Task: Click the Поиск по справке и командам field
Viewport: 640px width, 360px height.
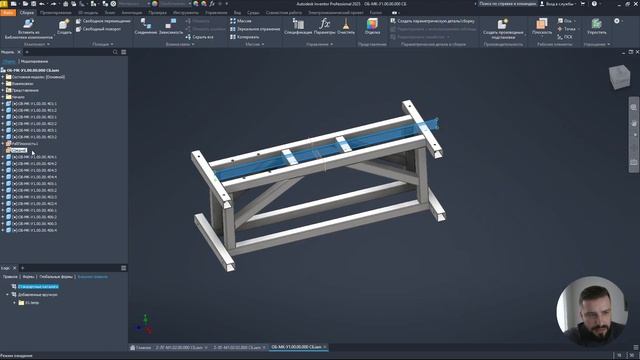Action: click(x=507, y=4)
